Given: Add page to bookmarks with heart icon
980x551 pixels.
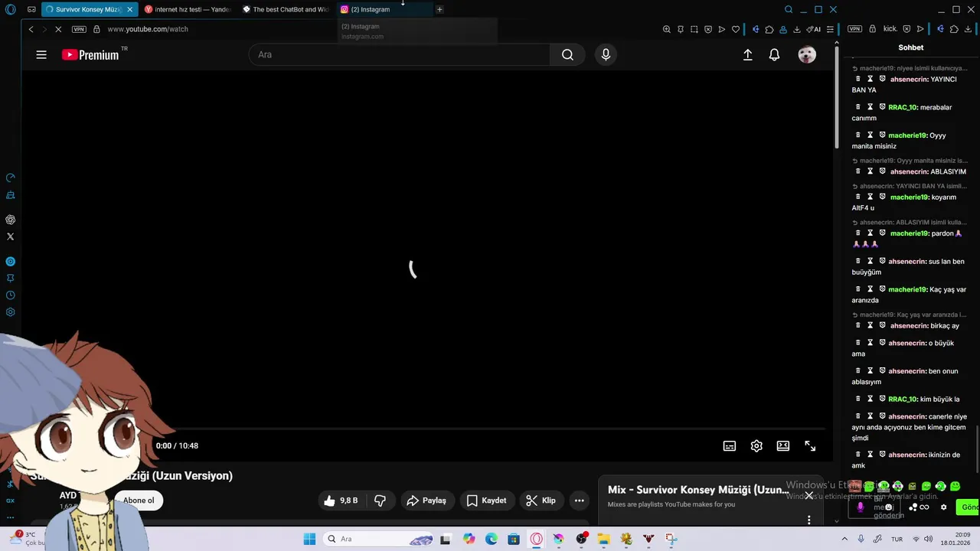Looking at the screenshot, I should coord(736,29).
